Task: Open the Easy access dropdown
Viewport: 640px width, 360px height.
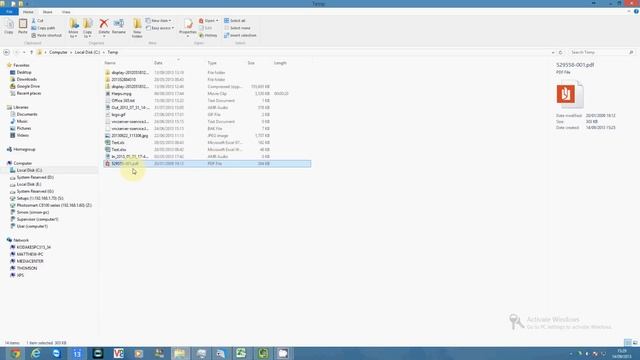Action: 160,28
